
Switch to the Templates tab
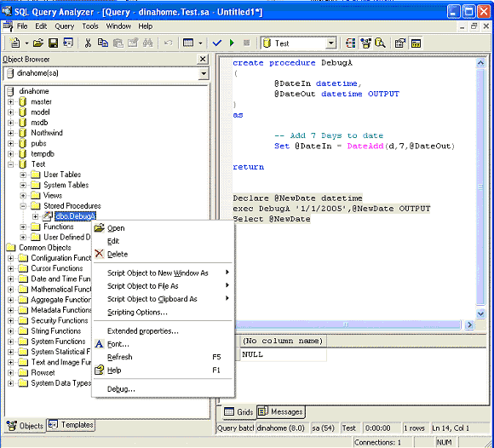72,425
